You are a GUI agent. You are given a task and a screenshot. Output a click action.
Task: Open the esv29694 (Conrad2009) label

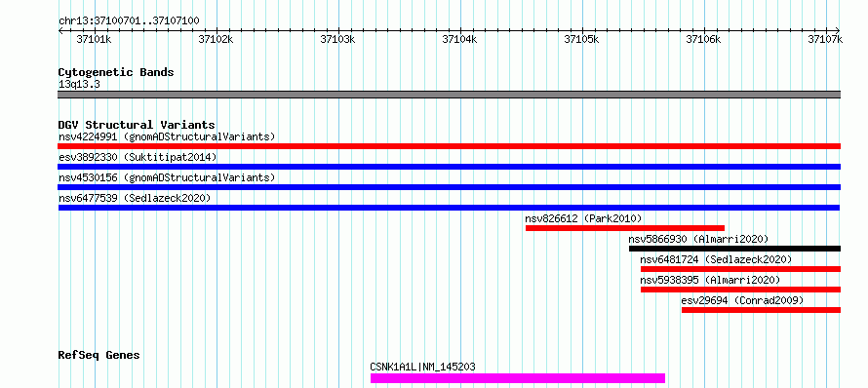[x=742, y=300]
